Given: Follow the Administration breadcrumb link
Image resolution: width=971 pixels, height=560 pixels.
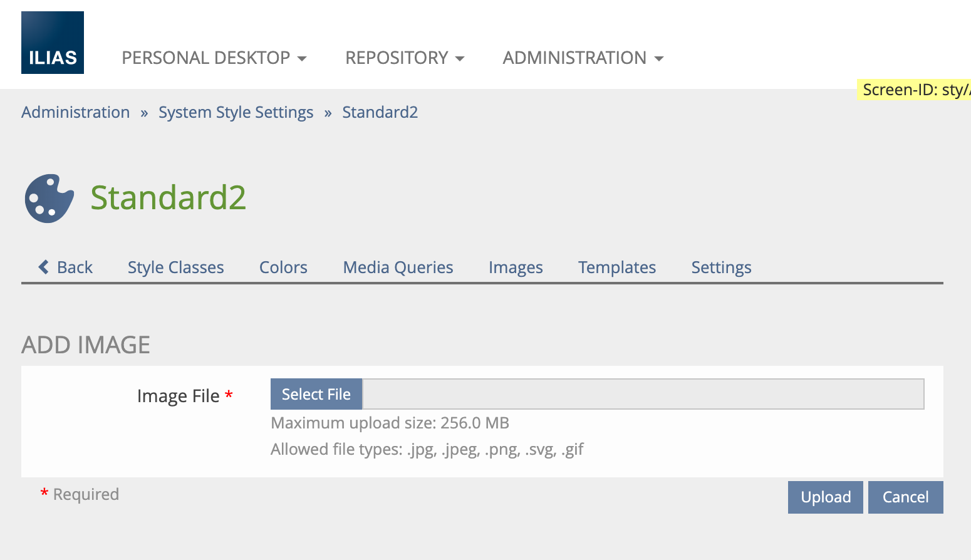Looking at the screenshot, I should pos(76,112).
